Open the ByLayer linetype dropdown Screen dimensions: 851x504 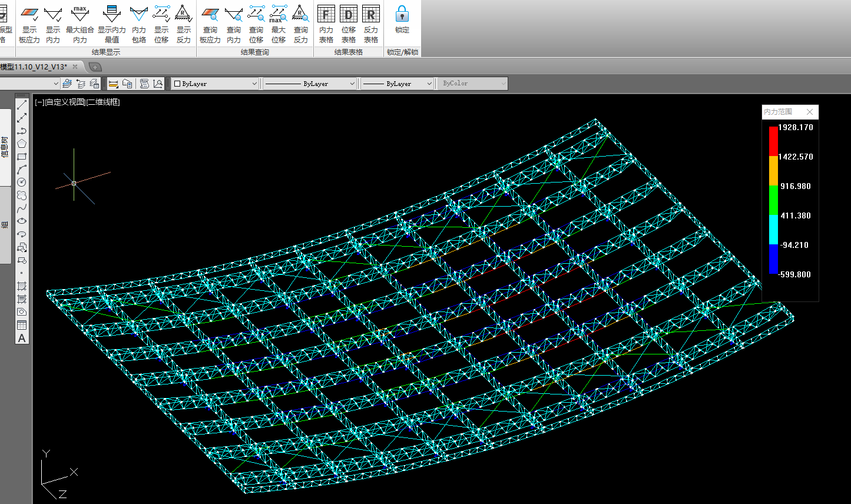(310, 84)
